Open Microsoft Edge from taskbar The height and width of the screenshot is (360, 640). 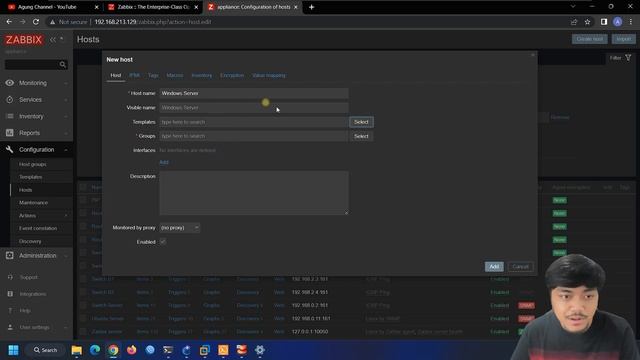tap(95, 350)
